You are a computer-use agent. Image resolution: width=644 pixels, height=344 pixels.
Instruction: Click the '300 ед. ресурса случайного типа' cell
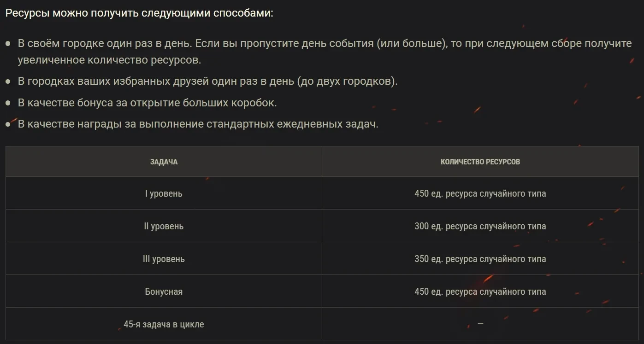pyautogui.click(x=480, y=226)
